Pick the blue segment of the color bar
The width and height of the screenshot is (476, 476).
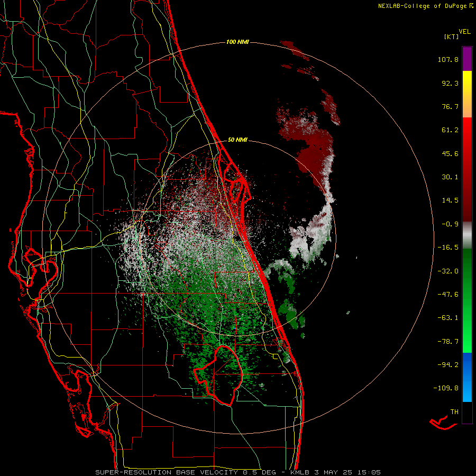click(467, 377)
